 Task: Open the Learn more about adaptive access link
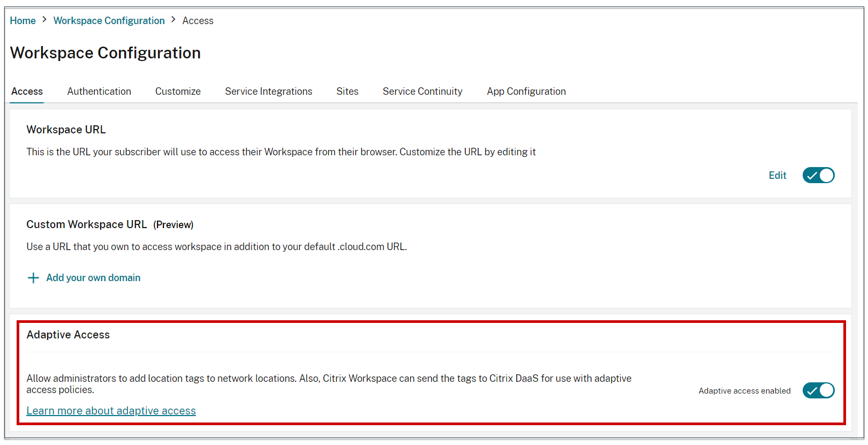111,411
